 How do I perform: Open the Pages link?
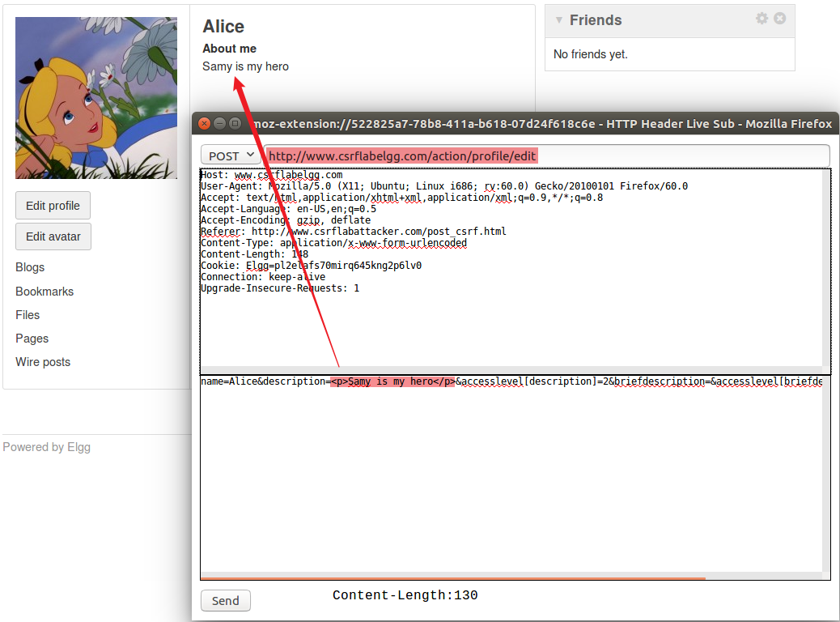tap(32, 339)
